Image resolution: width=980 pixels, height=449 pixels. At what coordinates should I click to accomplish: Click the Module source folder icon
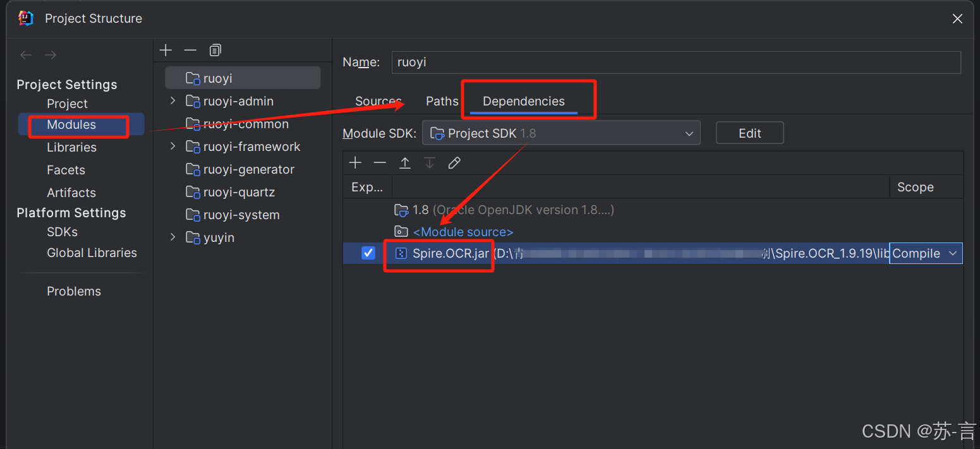pyautogui.click(x=401, y=232)
